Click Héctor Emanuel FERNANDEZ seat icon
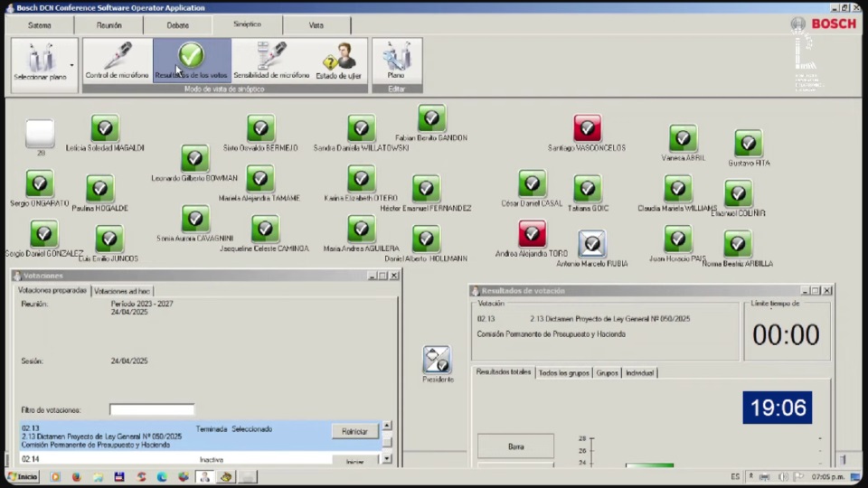 426,189
